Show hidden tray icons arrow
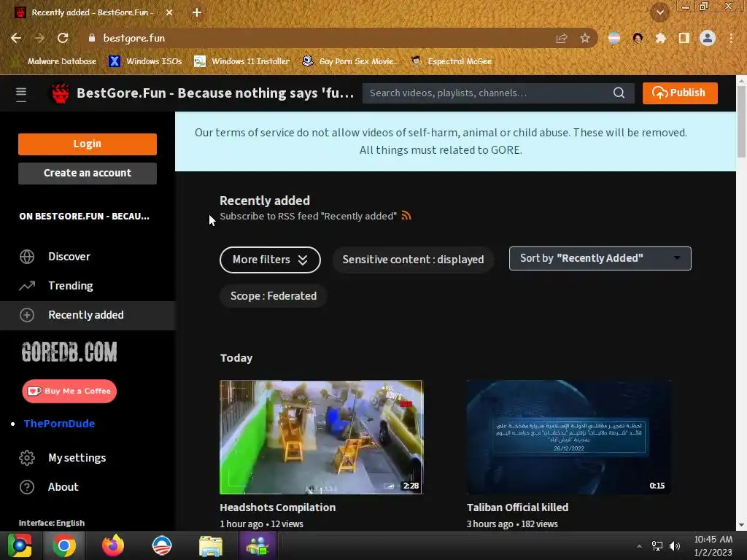 [x=639, y=546]
